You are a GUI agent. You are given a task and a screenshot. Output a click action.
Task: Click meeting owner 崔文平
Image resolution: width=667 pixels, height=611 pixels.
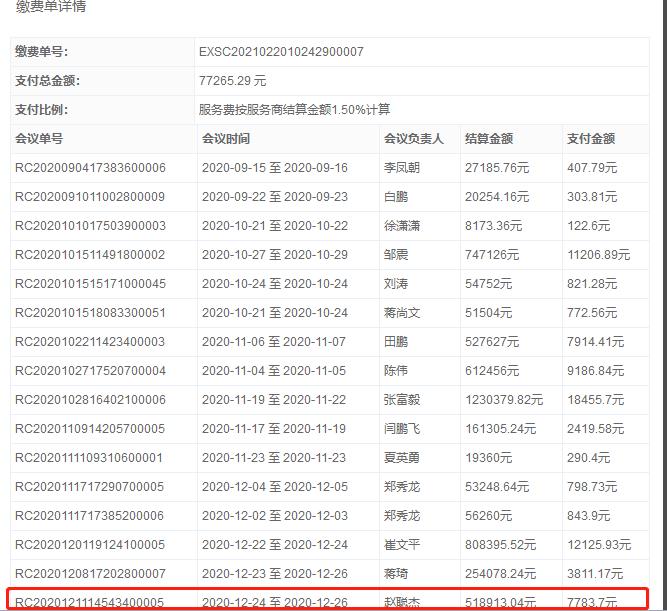[403, 545]
